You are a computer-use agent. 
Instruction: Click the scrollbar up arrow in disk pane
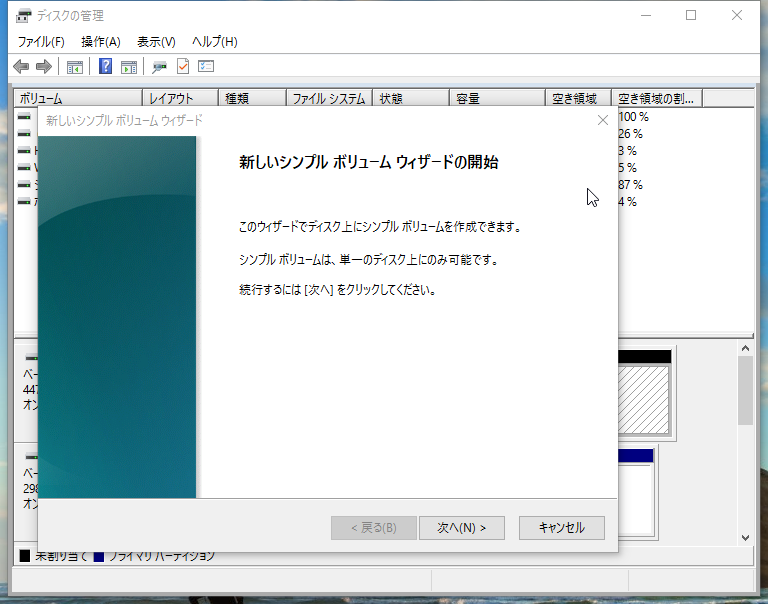pyautogui.click(x=745, y=348)
